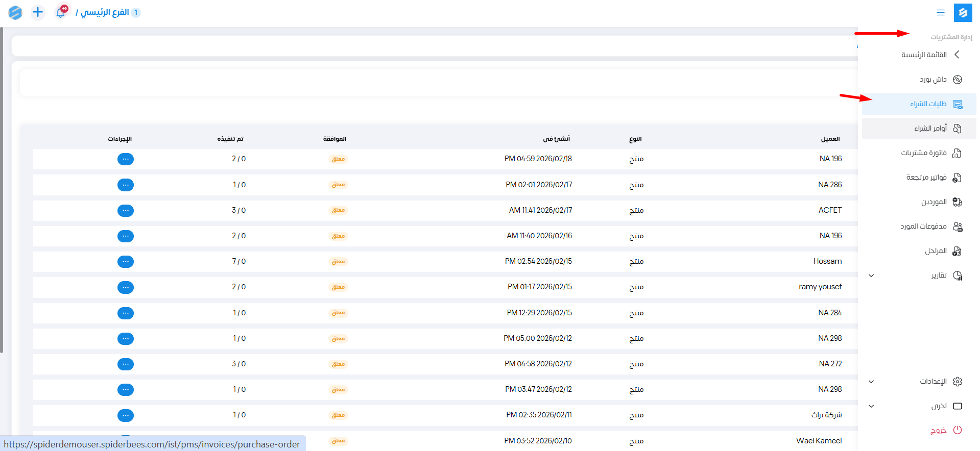Click the dashboard icon beside داش بورد
Viewport: 980px width, 451px height.
(957, 80)
